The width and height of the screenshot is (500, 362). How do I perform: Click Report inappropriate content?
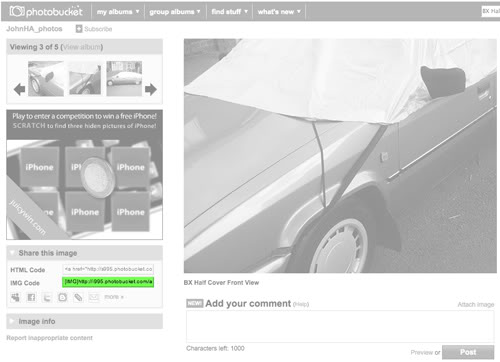tap(49, 338)
